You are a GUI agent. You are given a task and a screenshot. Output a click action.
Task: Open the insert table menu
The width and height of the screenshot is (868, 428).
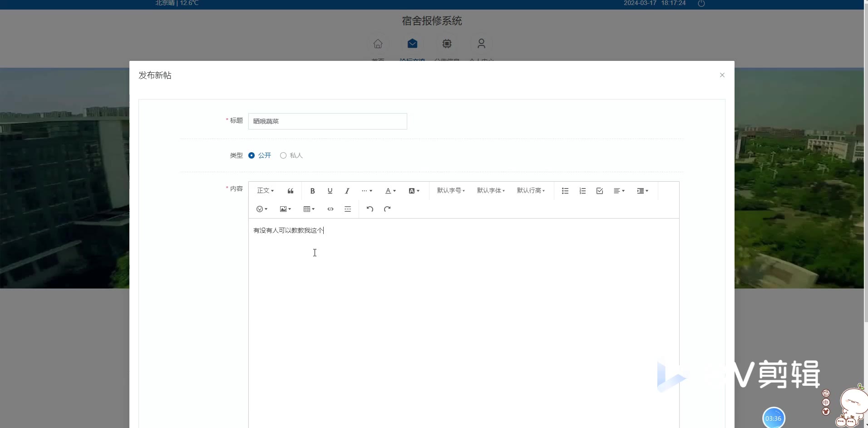(x=309, y=209)
